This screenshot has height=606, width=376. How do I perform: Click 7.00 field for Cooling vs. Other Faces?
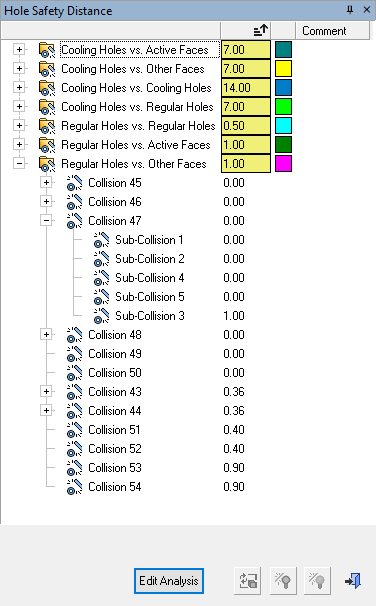coord(246,69)
